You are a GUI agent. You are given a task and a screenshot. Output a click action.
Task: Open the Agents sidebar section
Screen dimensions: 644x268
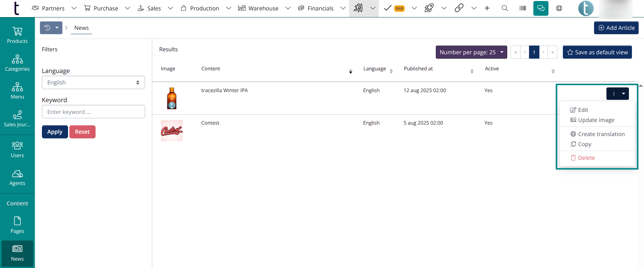tap(17, 177)
